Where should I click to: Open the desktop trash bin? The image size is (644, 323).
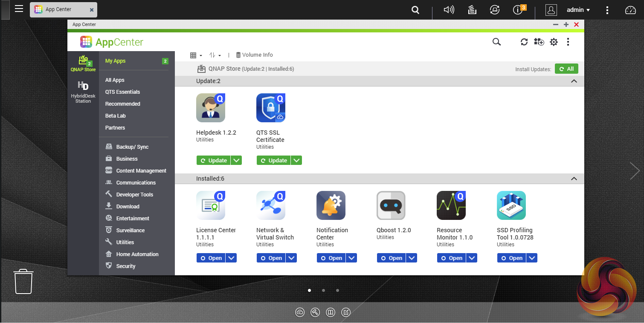[23, 281]
